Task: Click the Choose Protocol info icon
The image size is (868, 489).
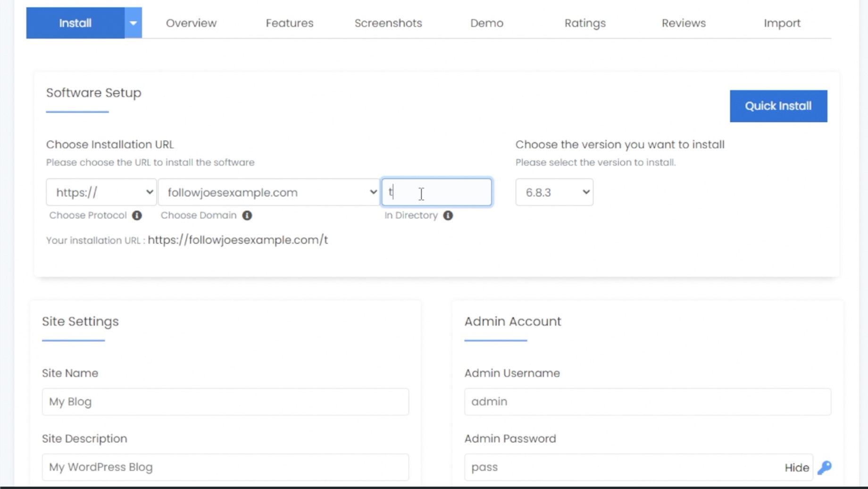Action: coord(137,215)
